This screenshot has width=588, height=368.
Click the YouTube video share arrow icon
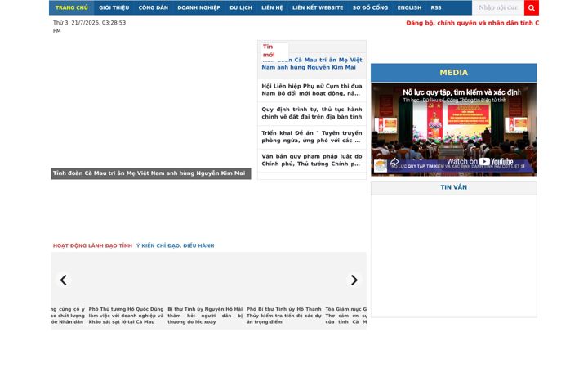coord(394,162)
